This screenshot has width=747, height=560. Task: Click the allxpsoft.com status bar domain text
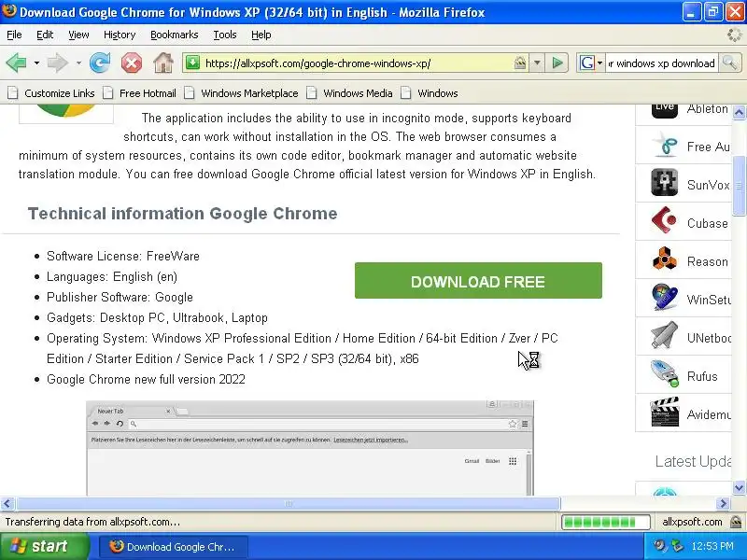click(692, 522)
